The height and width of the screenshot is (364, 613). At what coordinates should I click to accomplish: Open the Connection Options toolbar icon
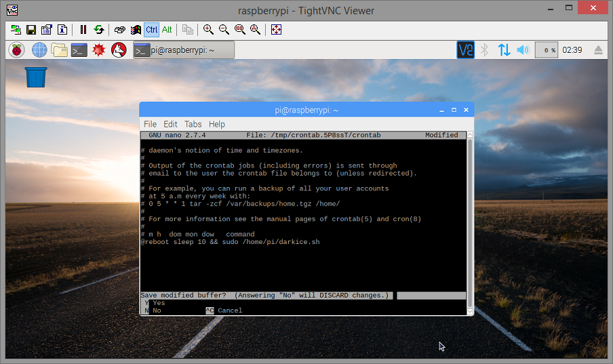(x=47, y=30)
